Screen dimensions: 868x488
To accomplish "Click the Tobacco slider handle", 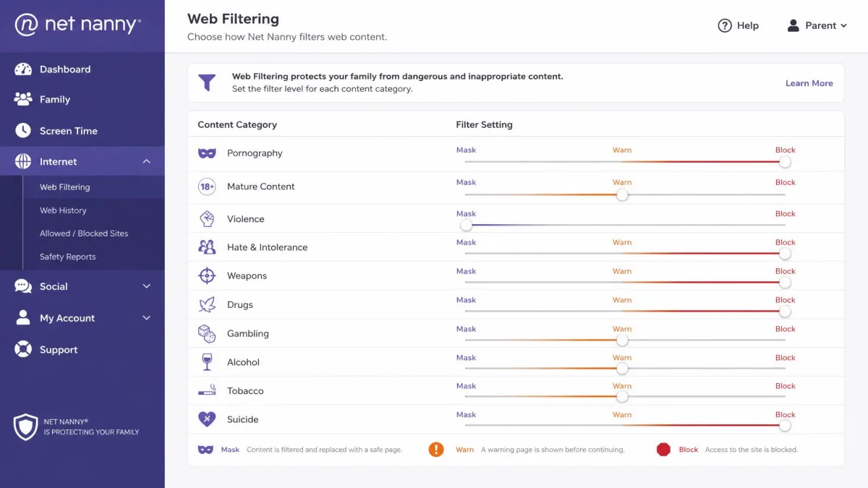I will pos(622,397).
